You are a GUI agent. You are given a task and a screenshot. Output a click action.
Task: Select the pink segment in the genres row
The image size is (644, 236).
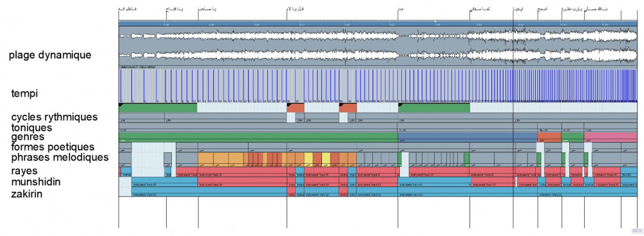[611, 137]
